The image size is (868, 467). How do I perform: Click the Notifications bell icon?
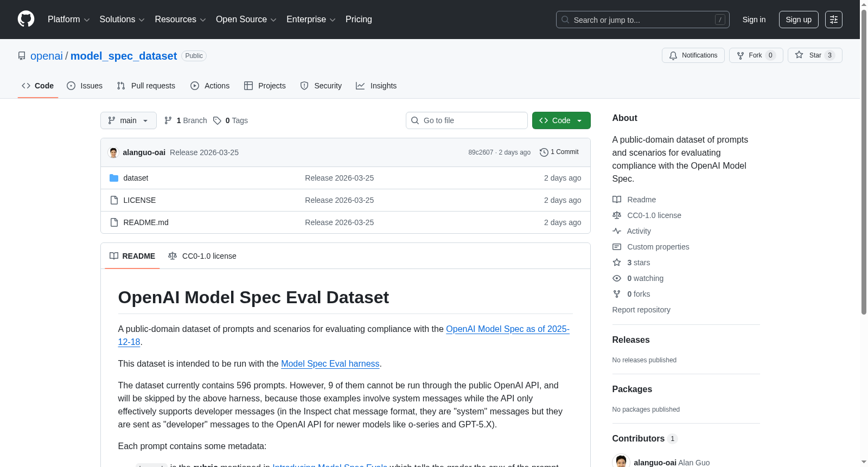click(x=673, y=55)
